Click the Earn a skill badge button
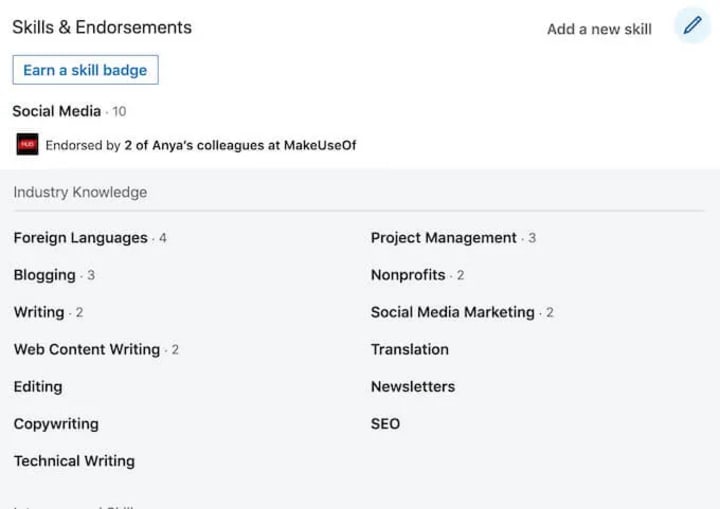 coord(85,70)
